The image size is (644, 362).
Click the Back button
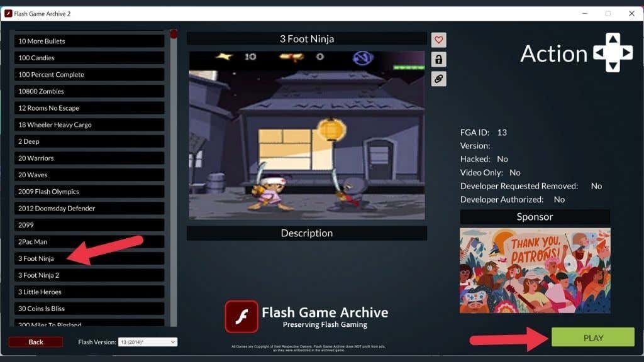36,341
